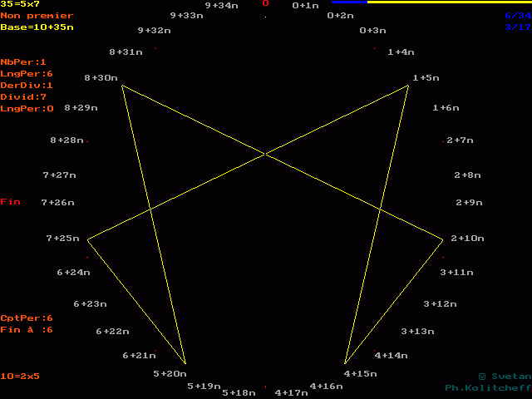Select the 35=5x7 factorization header

coord(20,4)
